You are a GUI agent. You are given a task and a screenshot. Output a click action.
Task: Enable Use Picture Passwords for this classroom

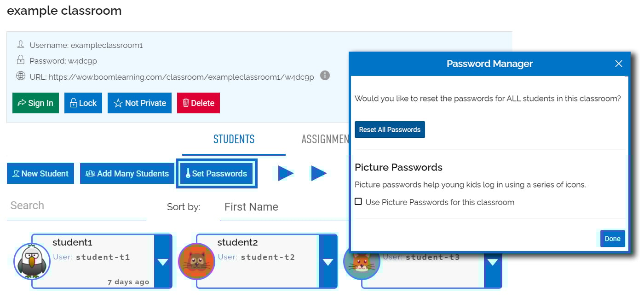pos(359,202)
